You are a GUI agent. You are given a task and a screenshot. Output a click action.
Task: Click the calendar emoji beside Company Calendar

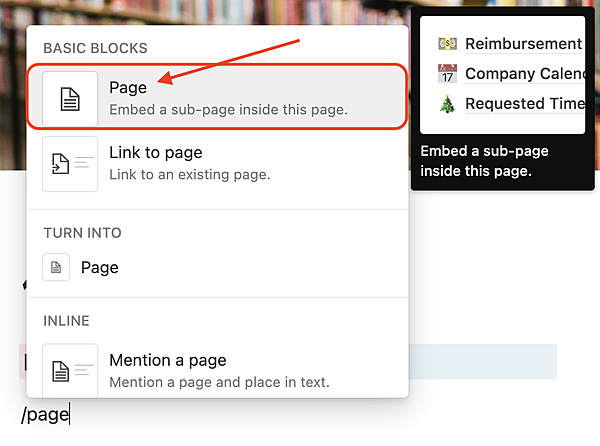(x=447, y=74)
